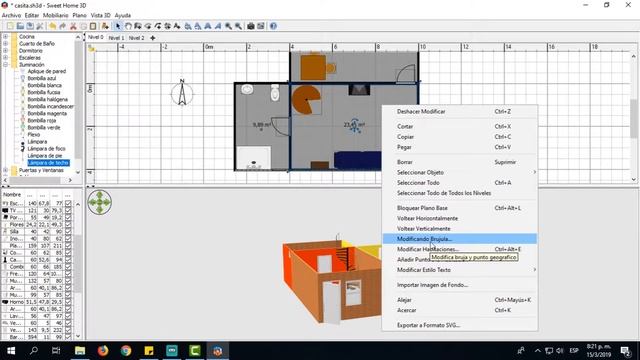The height and width of the screenshot is (360, 640).
Task: Click the Zoom in magnifier icon
Action: [x=228, y=26]
